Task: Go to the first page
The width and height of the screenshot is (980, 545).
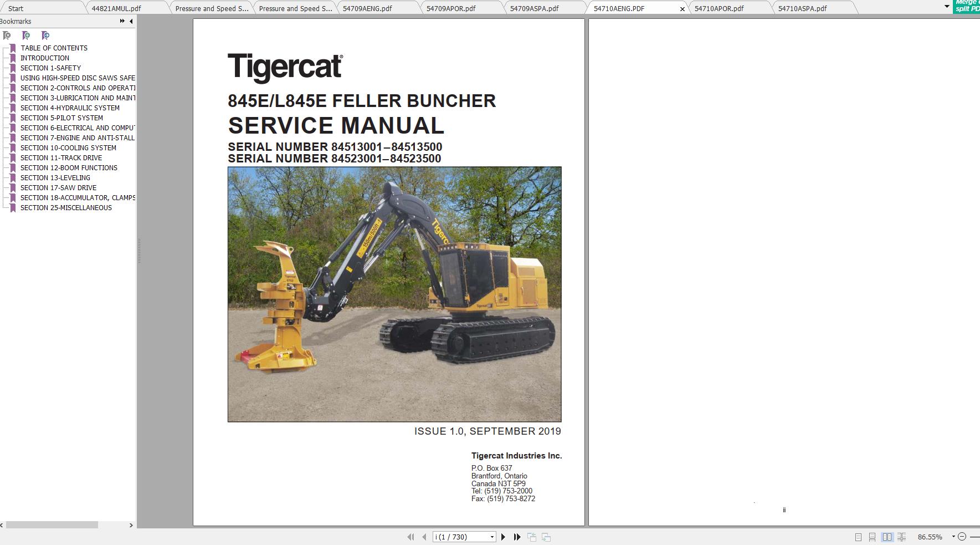Action: [x=411, y=537]
